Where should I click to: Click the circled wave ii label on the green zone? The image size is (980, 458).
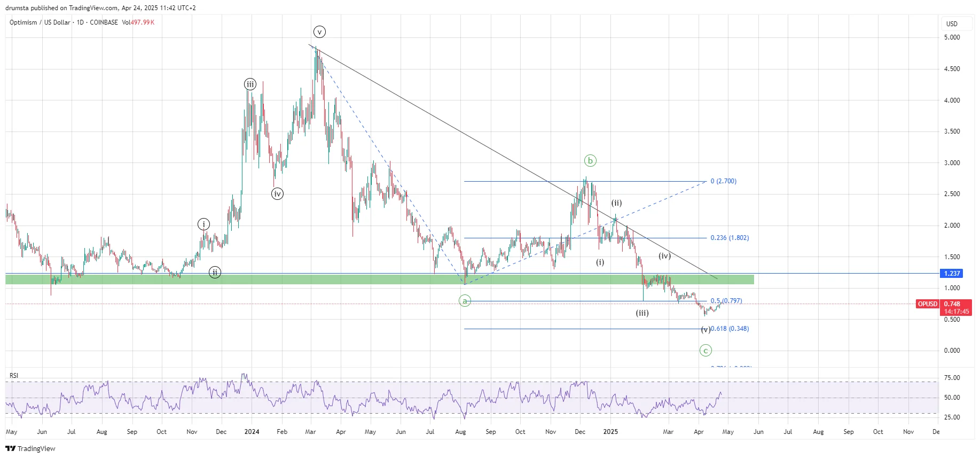(x=215, y=273)
